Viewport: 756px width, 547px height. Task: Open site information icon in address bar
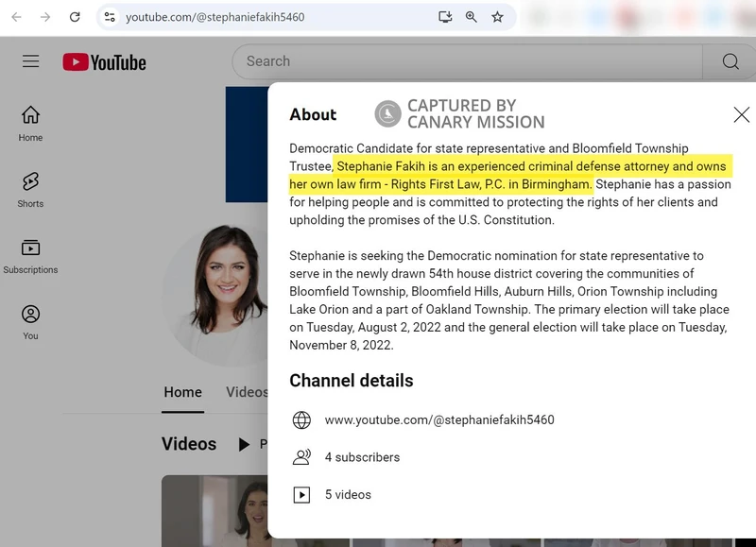(x=110, y=17)
